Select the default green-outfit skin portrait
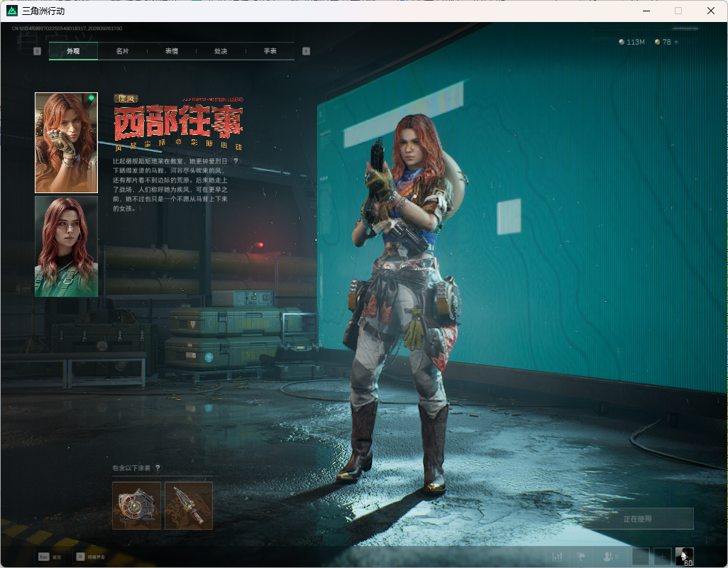Screen dimensions: 728x568 [67, 246]
